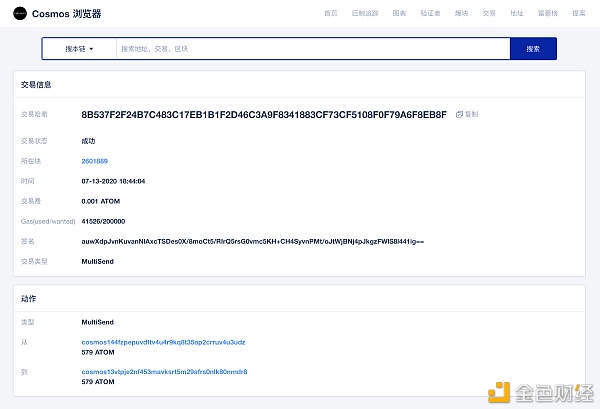Image resolution: width=600 pixels, height=409 pixels.
Task: Click the fee value 0.001 ATOM
Action: (101, 201)
